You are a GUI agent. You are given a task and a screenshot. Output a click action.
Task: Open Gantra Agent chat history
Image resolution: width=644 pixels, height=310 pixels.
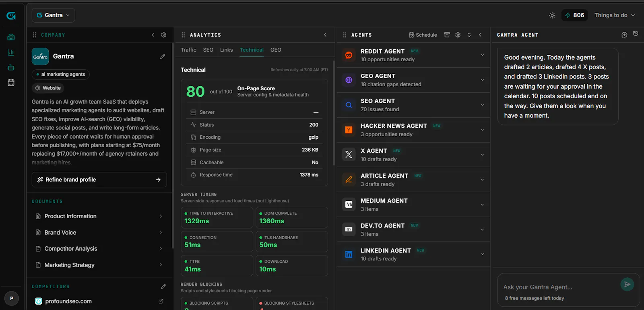point(636,34)
